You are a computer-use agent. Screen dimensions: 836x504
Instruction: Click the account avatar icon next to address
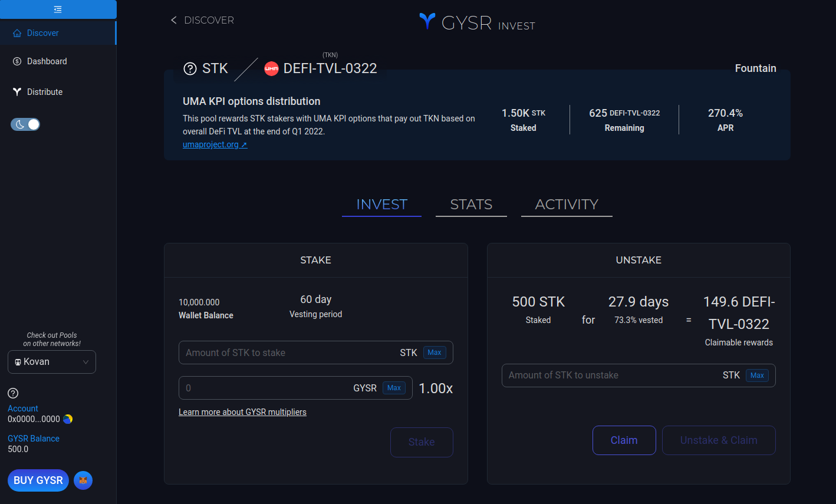pyautogui.click(x=68, y=419)
